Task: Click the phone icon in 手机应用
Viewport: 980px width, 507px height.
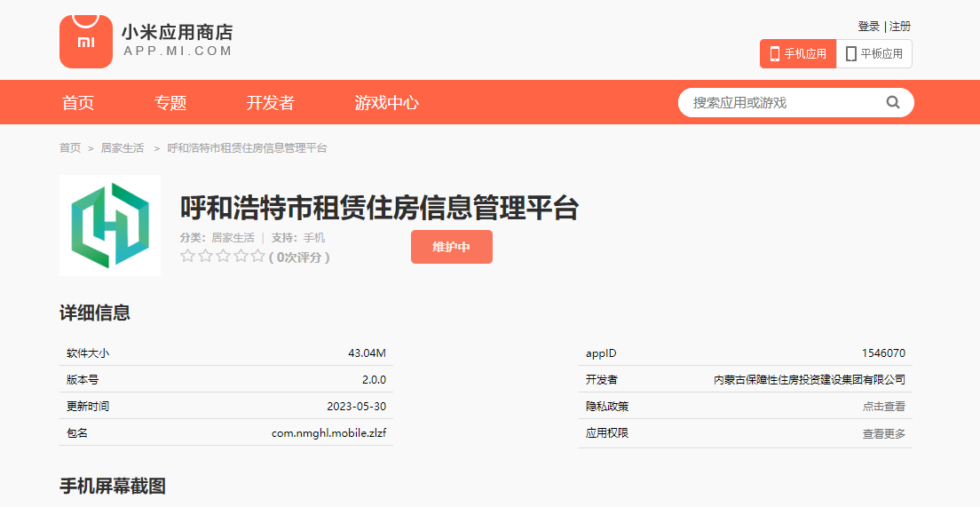Action: click(775, 54)
